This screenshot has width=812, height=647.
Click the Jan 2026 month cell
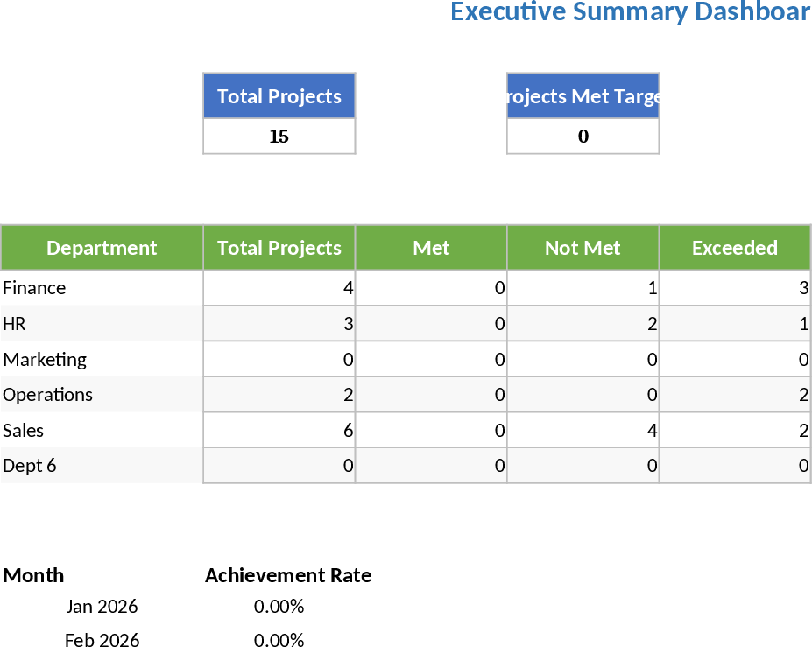102,606
